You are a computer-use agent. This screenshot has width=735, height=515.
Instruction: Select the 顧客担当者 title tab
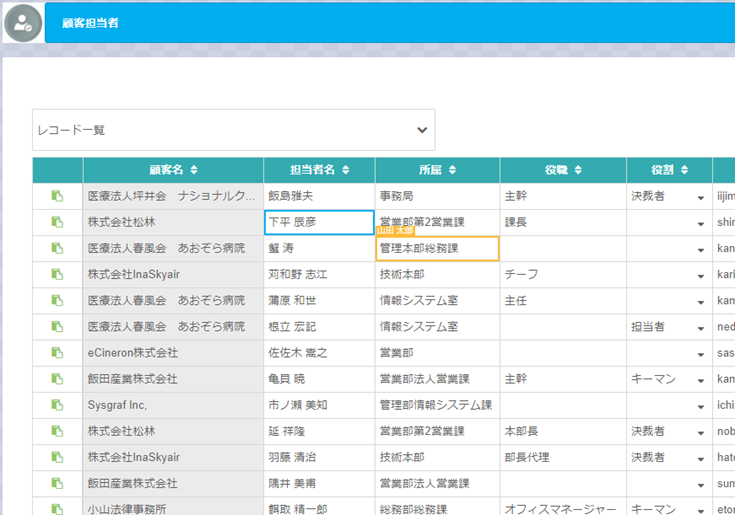click(90, 22)
